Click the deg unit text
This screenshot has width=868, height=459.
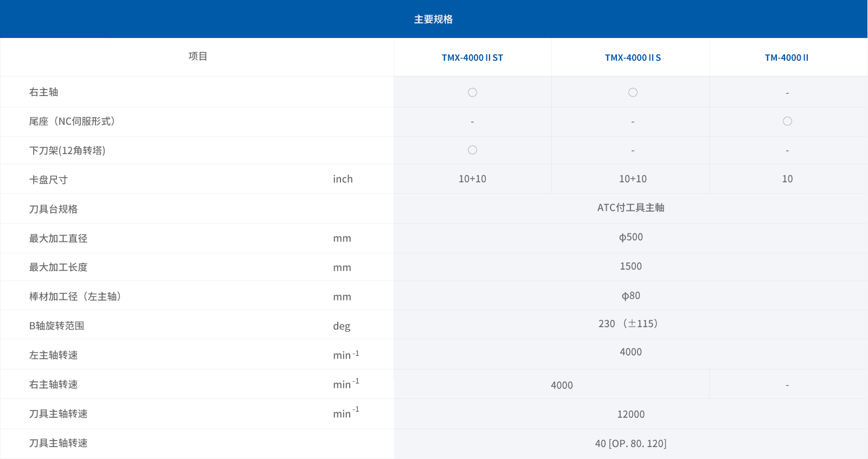[x=342, y=326]
